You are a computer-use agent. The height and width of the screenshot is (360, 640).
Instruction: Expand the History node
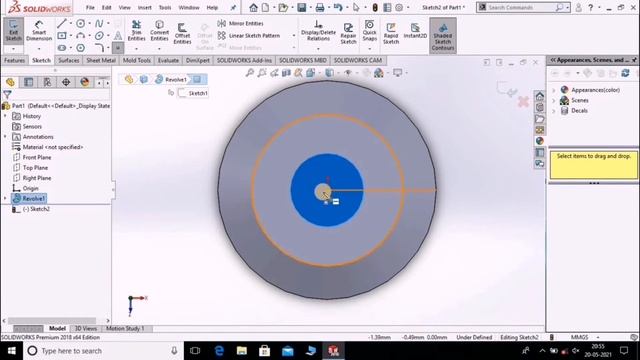(x=5, y=116)
